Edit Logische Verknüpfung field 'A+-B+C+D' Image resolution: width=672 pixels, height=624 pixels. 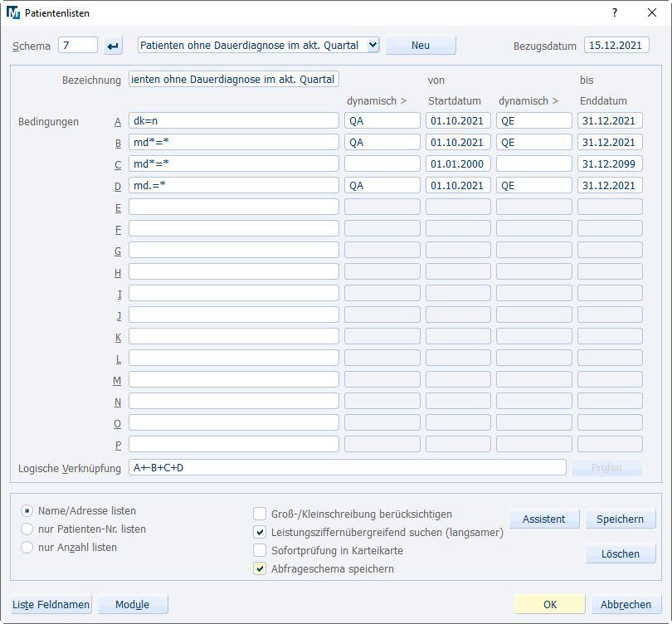point(347,467)
